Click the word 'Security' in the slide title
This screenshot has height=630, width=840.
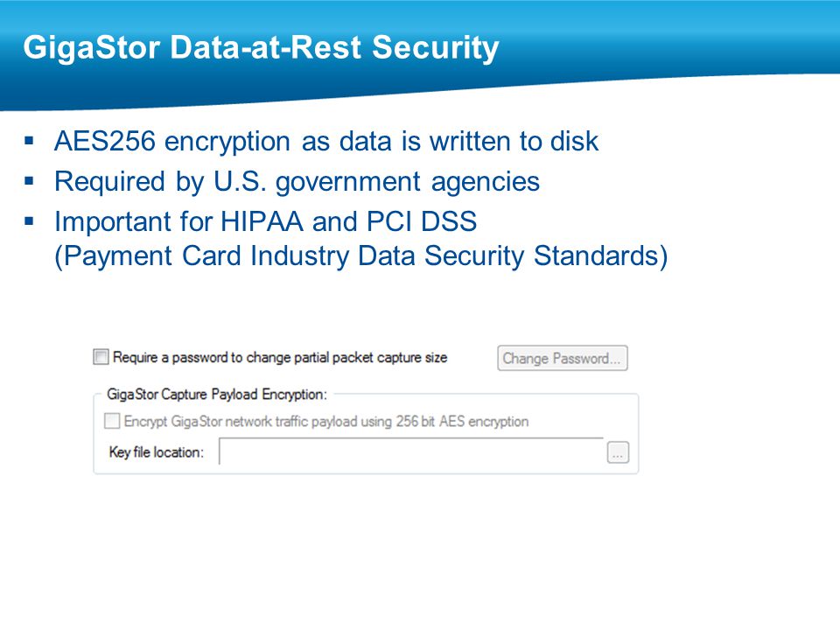[x=436, y=48]
